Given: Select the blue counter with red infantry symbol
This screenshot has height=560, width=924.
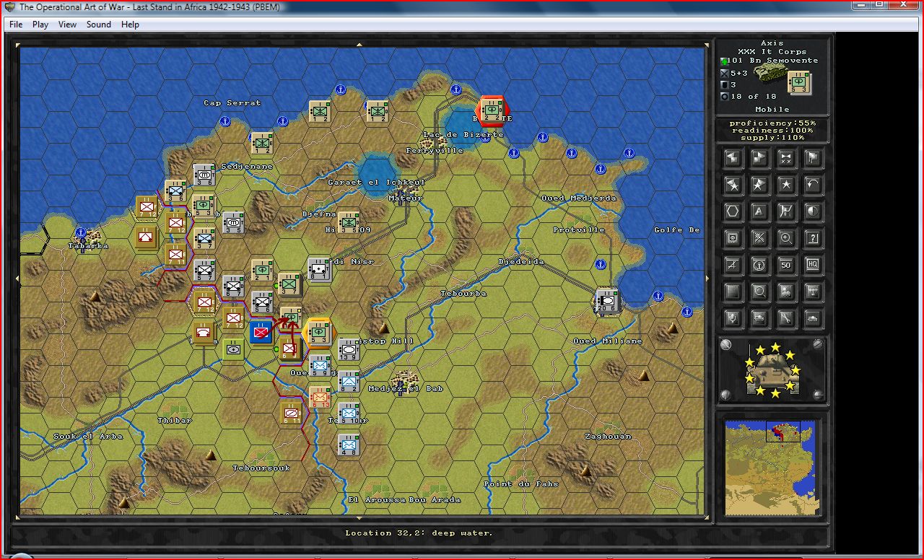Looking at the screenshot, I should pos(261,332).
